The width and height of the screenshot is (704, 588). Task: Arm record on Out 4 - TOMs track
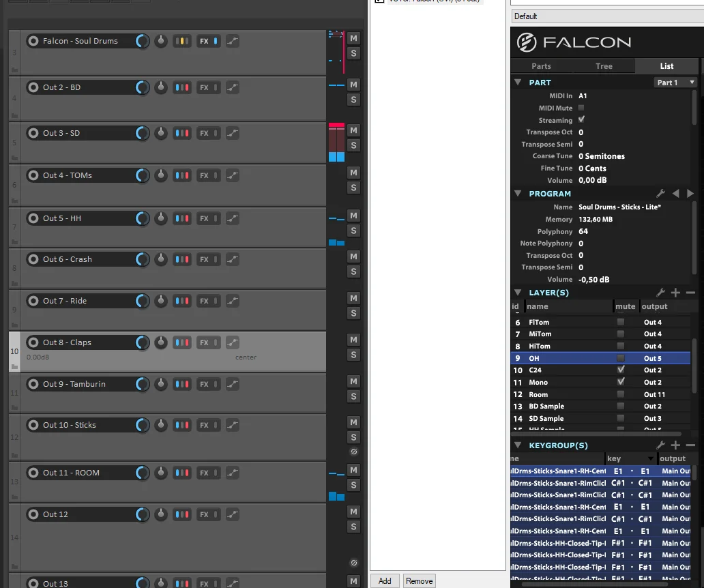33,175
